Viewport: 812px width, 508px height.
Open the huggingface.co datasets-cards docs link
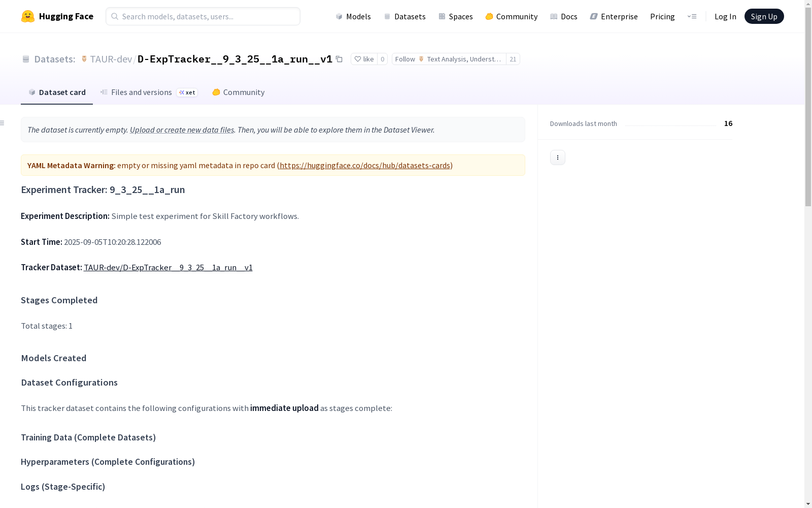pyautogui.click(x=365, y=165)
